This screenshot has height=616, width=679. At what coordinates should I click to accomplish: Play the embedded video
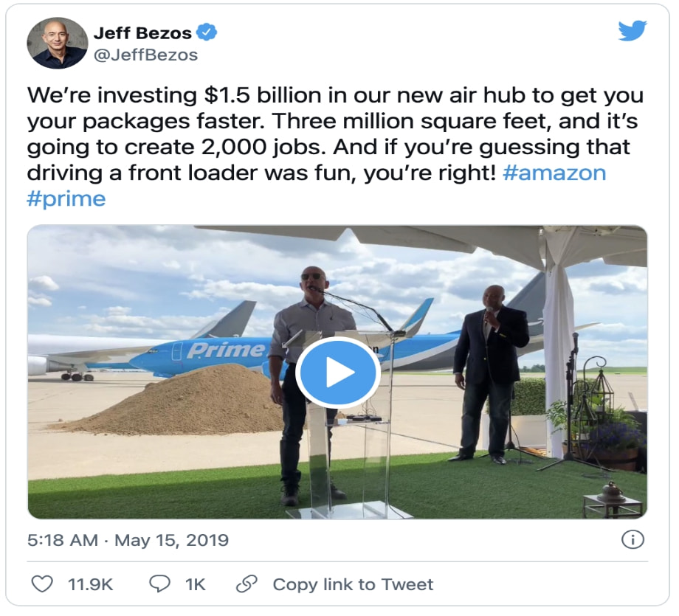(338, 373)
